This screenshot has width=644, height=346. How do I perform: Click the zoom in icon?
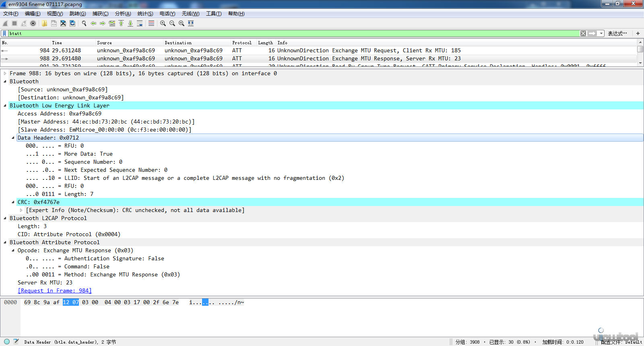163,23
